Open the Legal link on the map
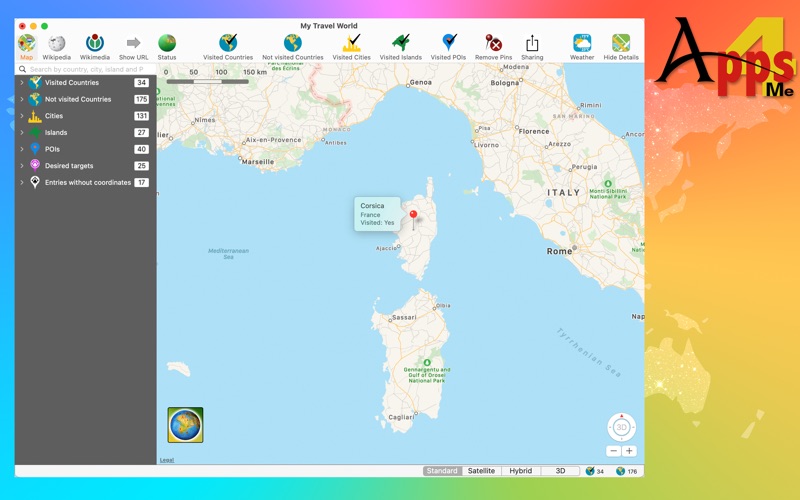800x500 pixels. (167, 460)
